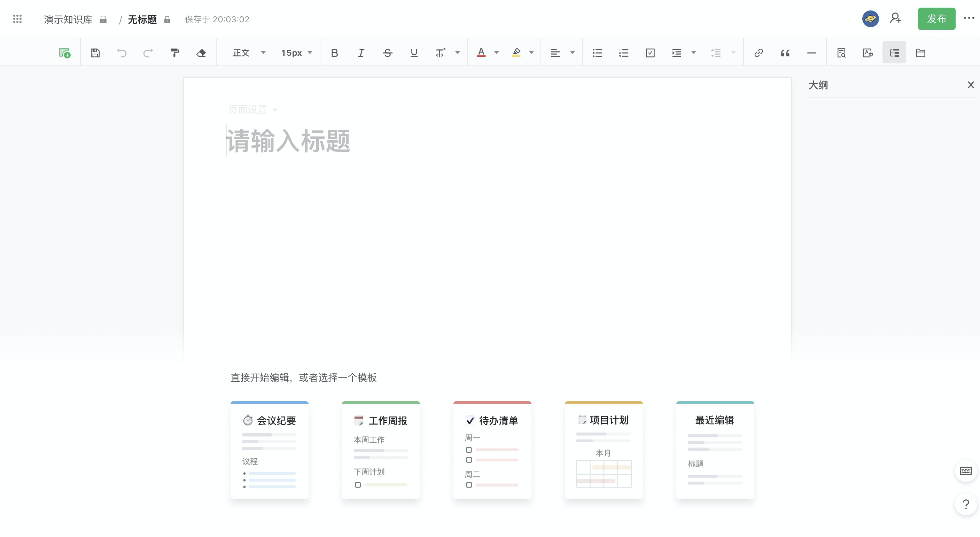
Task: Insert a task checkbox list
Action: [650, 53]
